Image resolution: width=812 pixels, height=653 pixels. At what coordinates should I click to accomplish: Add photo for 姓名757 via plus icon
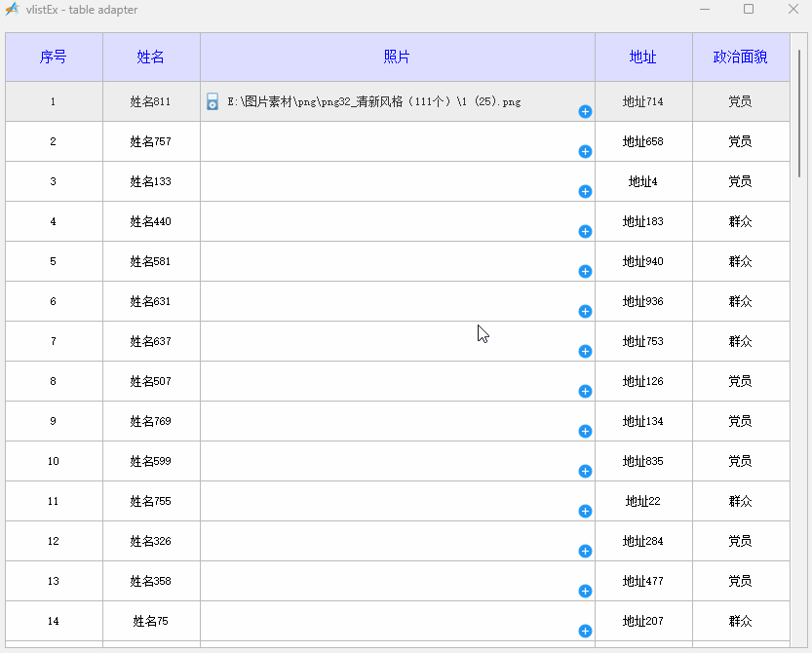pyautogui.click(x=585, y=151)
